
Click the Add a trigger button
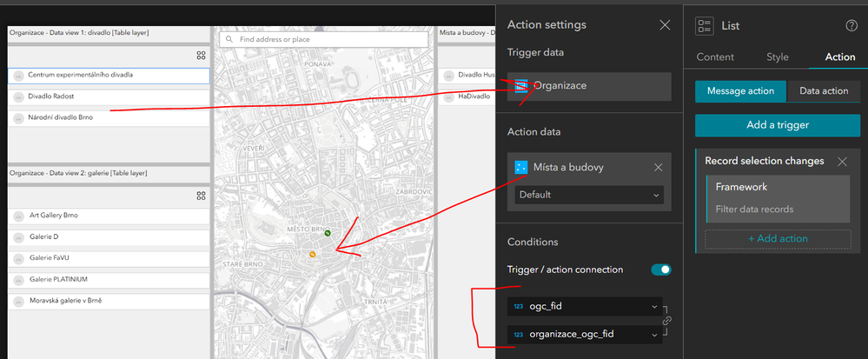[778, 125]
